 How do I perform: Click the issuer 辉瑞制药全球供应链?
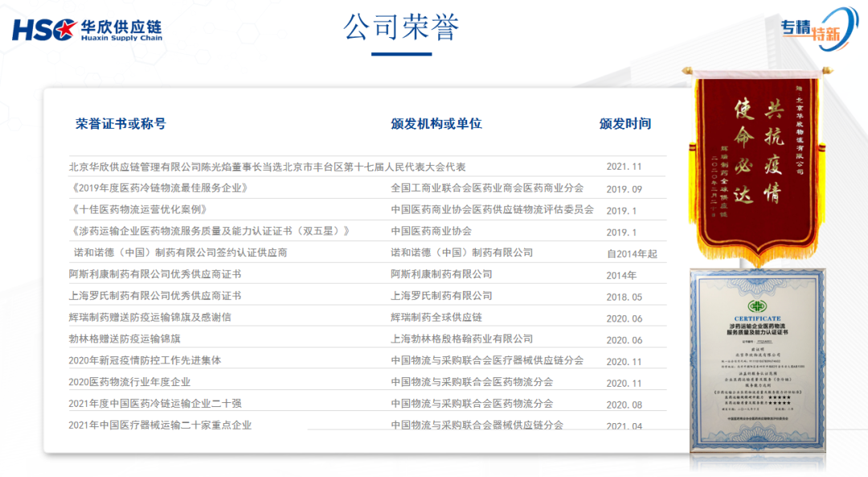[436, 318]
